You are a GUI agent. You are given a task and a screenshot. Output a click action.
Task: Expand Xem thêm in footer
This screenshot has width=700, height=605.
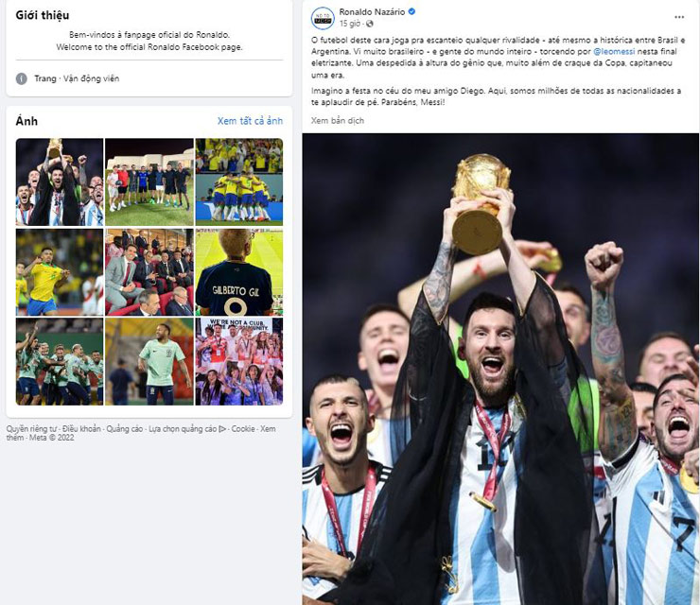(268, 429)
